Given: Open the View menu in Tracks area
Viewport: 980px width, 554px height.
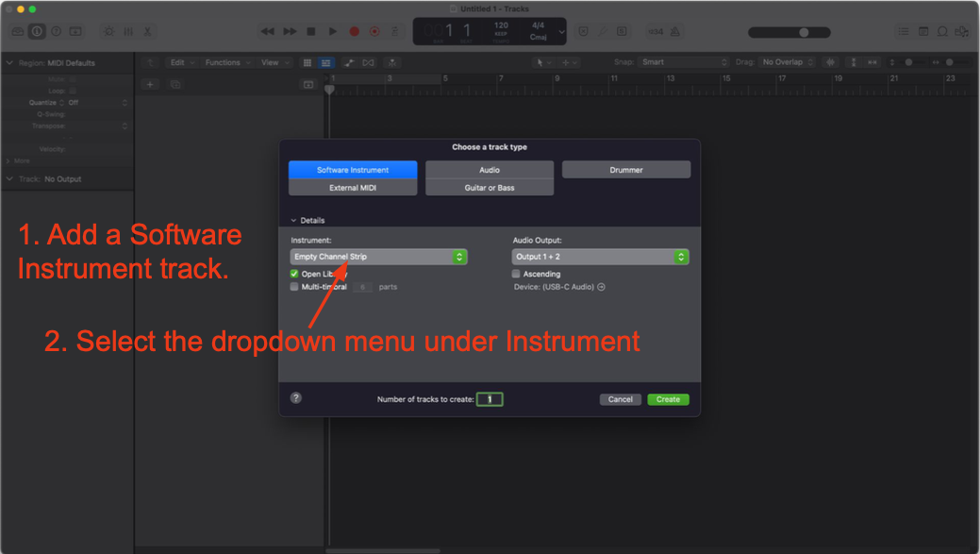Looking at the screenshot, I should [x=274, y=62].
